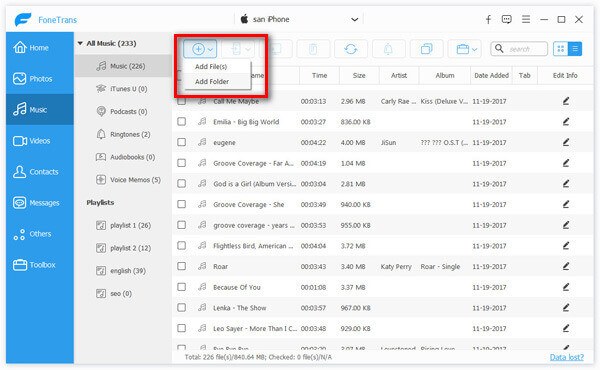Collapse the All Music tree
The image size is (600, 370).
(x=80, y=43)
